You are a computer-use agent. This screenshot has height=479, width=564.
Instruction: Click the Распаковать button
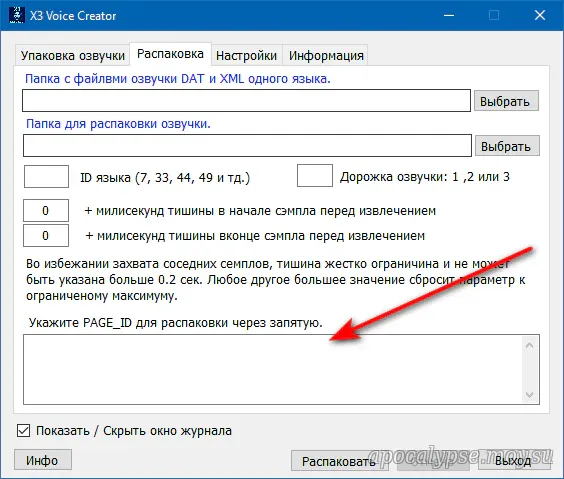point(339,461)
